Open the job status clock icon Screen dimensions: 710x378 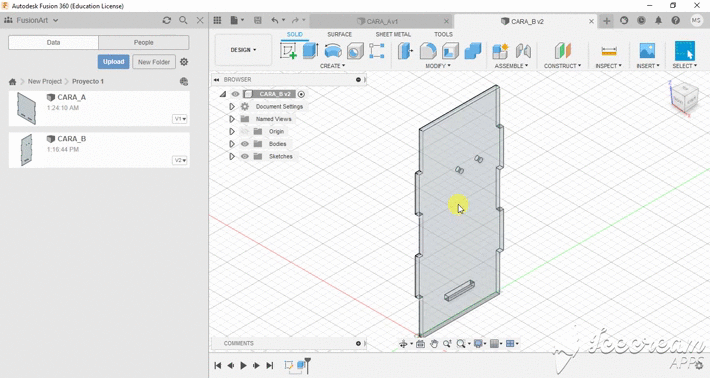pos(641,20)
